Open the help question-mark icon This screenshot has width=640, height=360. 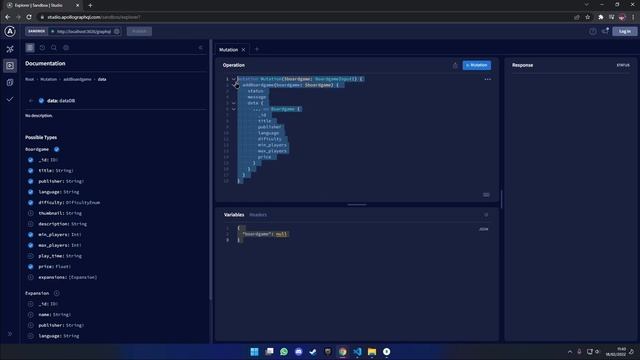point(593,31)
